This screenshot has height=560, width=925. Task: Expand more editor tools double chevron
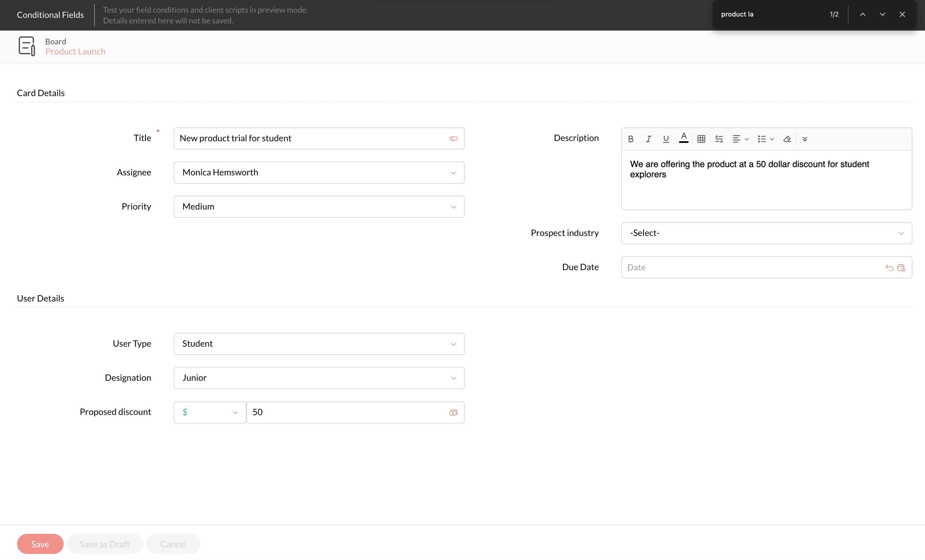(x=805, y=139)
